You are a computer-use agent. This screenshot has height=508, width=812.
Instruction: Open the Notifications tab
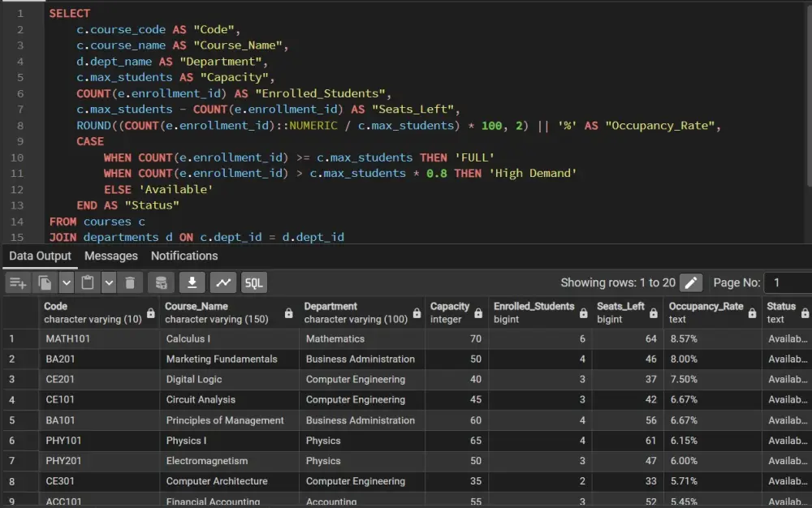[x=184, y=256]
